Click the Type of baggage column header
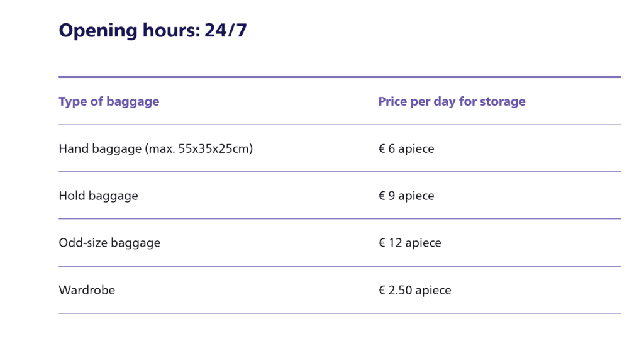The image size is (644, 341). tap(109, 101)
